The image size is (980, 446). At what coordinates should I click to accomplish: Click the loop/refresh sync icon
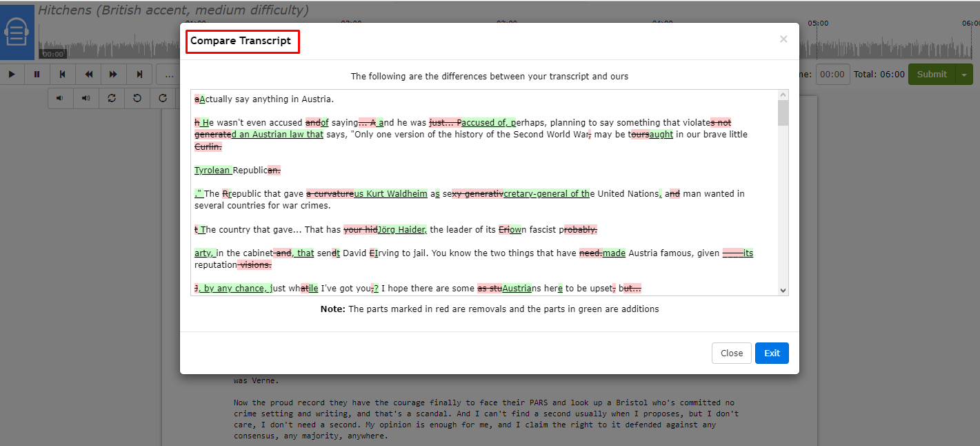pyautogui.click(x=112, y=98)
